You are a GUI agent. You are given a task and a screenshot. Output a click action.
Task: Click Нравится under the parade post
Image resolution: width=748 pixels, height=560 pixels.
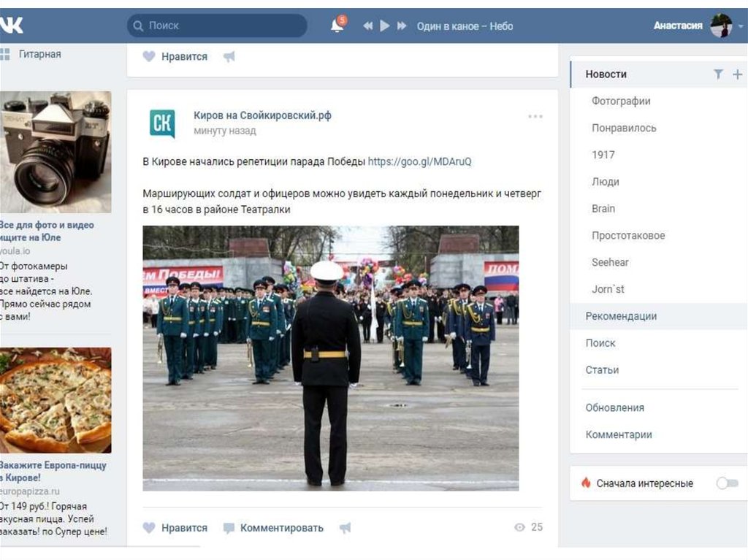coord(184,528)
